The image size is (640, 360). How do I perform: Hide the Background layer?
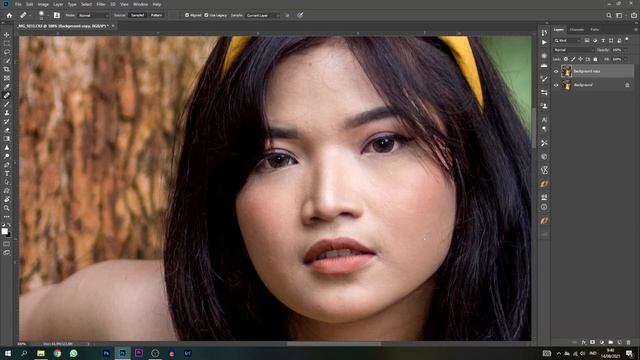[556, 85]
